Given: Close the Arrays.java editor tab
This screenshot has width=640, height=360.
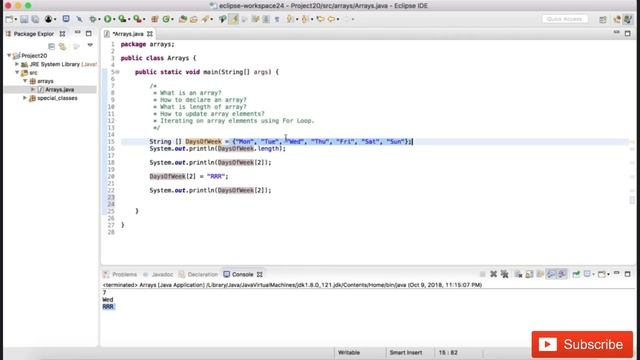Looking at the screenshot, I should click(x=150, y=34).
